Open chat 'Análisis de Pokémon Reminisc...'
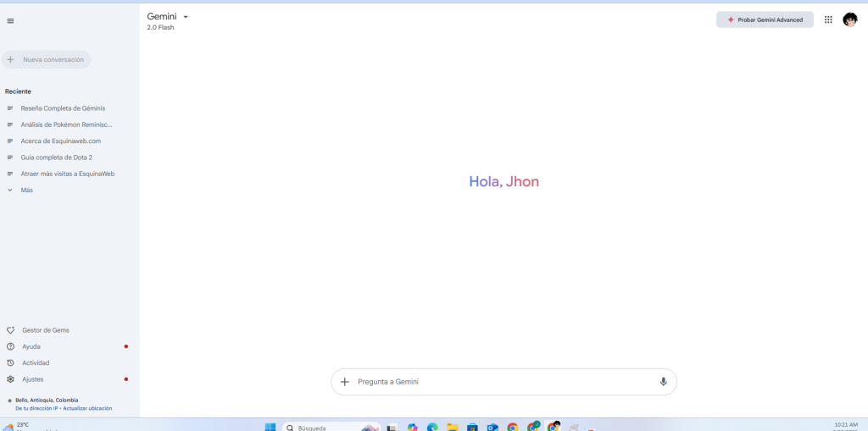The image size is (868, 431). 66,124
